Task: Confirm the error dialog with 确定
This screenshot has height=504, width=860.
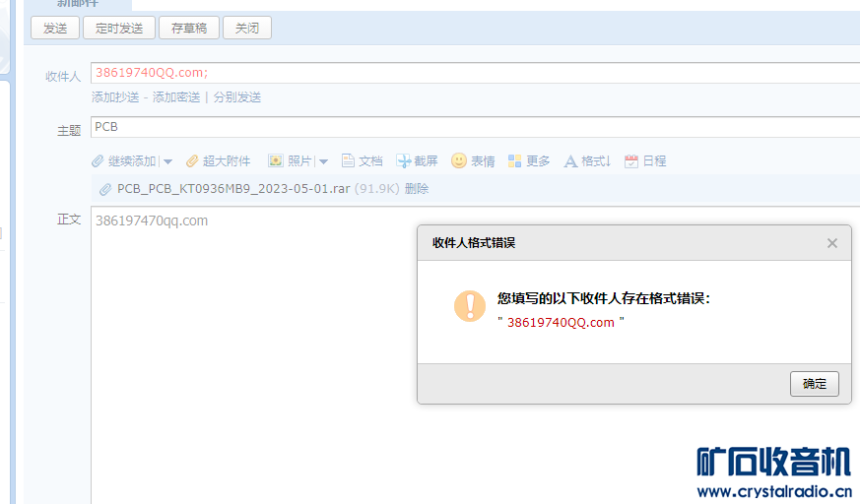Action: (x=815, y=384)
